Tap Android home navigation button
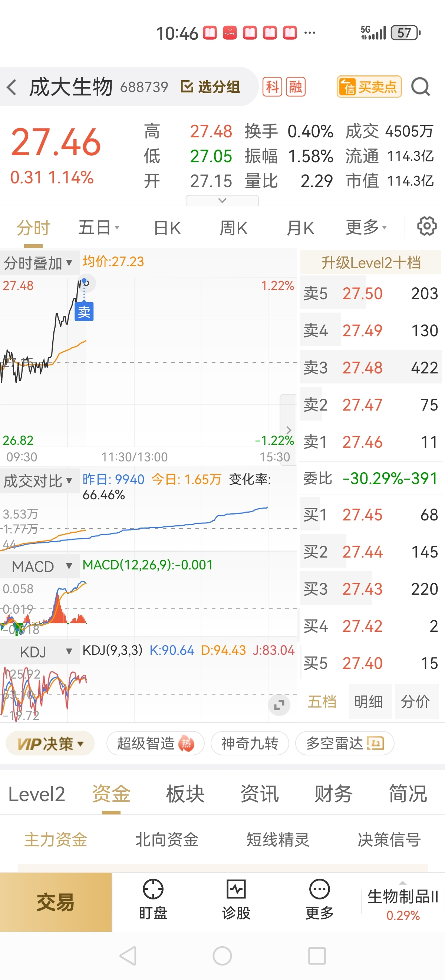The height and width of the screenshot is (980, 445). [222, 955]
